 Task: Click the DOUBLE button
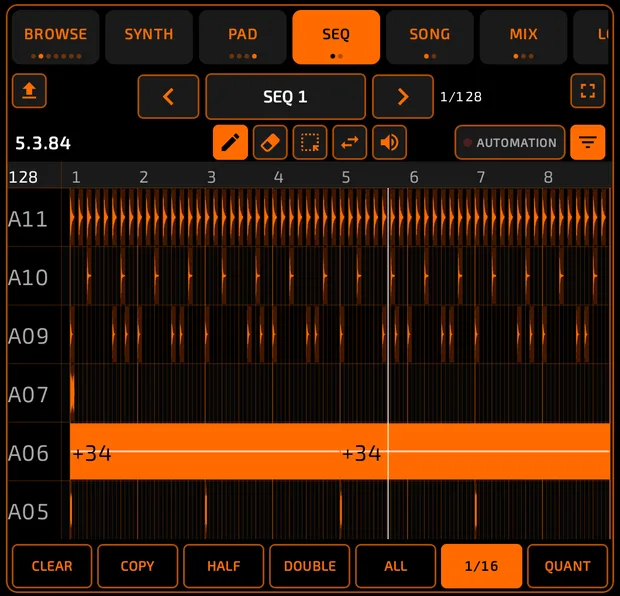coord(310,566)
